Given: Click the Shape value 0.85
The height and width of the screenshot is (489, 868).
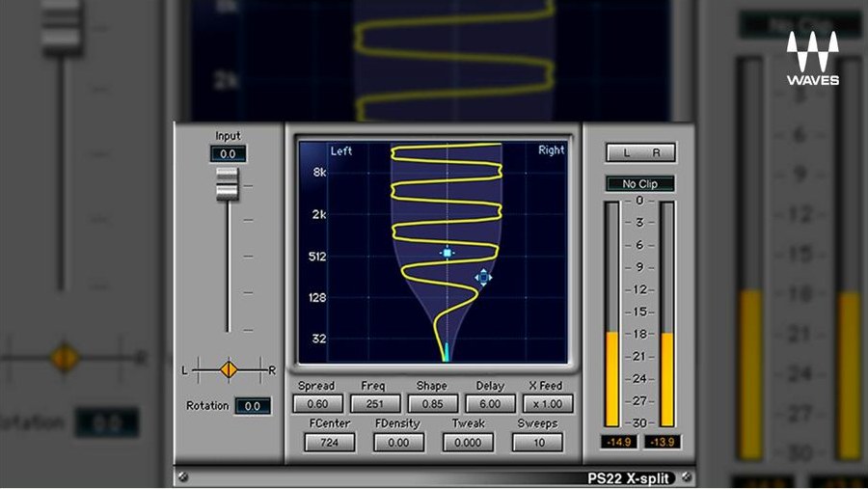Looking at the screenshot, I should point(433,404).
